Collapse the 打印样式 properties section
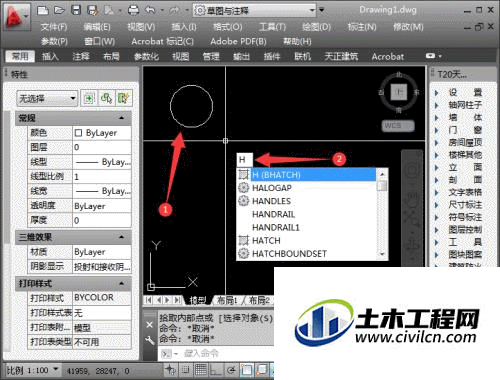Viewport: 500px width, 380px height. [122, 284]
